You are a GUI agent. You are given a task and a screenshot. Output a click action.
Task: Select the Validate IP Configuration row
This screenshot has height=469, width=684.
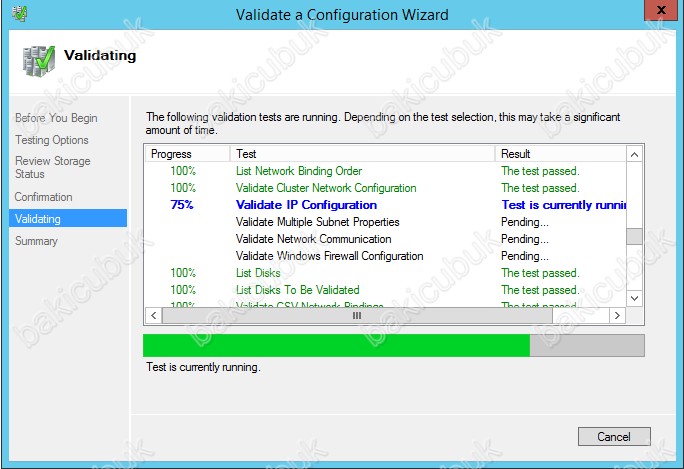(x=306, y=205)
